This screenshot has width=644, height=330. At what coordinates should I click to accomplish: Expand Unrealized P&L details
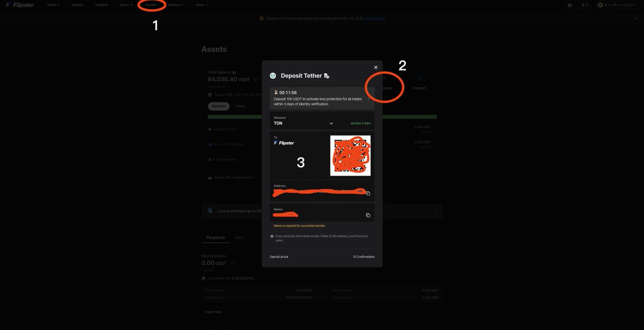(230, 278)
